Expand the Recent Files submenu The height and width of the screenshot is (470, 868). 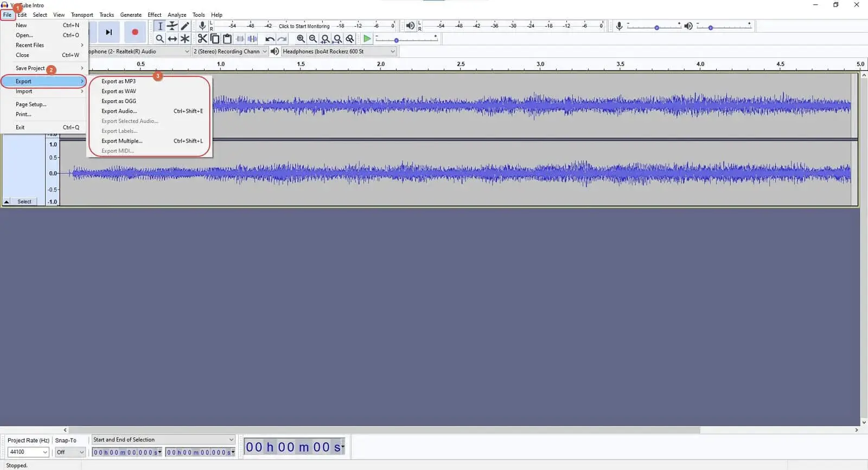point(44,45)
